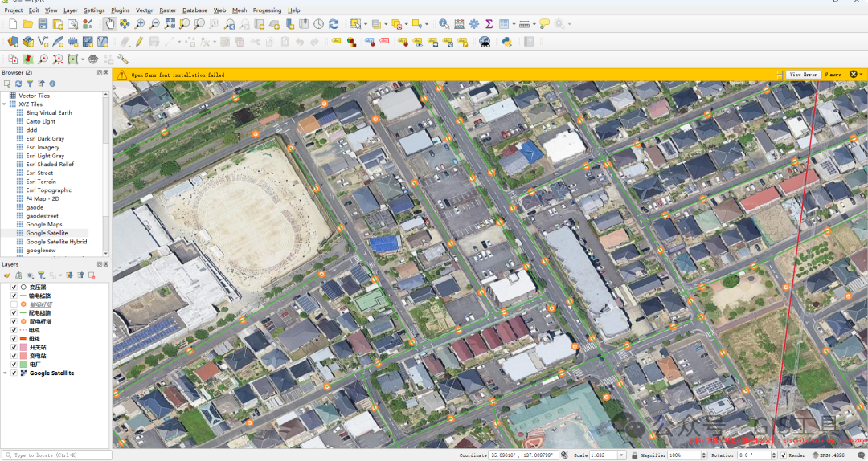Toggle visibility of 母线 layer
Screen dimensions: 868x461
pos(14,339)
